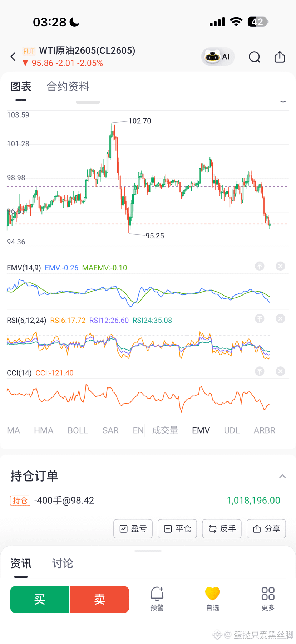Pin the EMV indicator to top

[x=260, y=266]
